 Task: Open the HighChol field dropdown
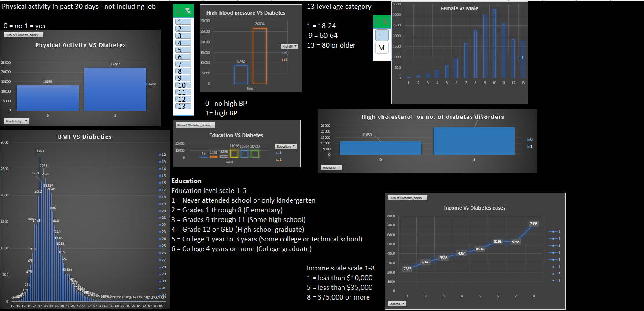tap(331, 167)
